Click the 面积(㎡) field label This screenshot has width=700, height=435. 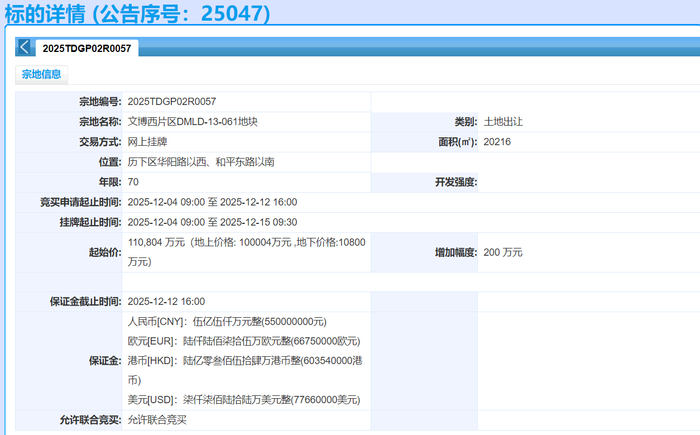[458, 142]
